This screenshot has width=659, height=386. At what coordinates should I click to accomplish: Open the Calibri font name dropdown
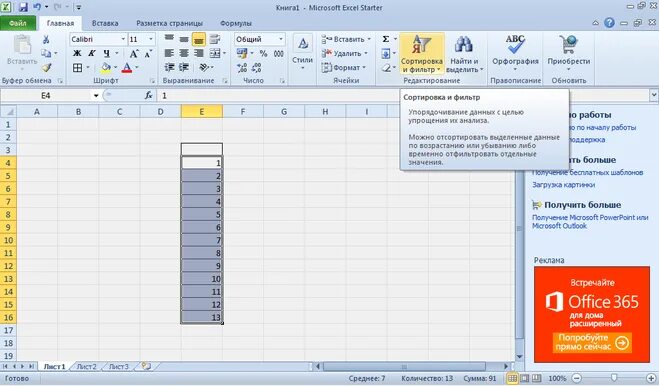point(123,39)
